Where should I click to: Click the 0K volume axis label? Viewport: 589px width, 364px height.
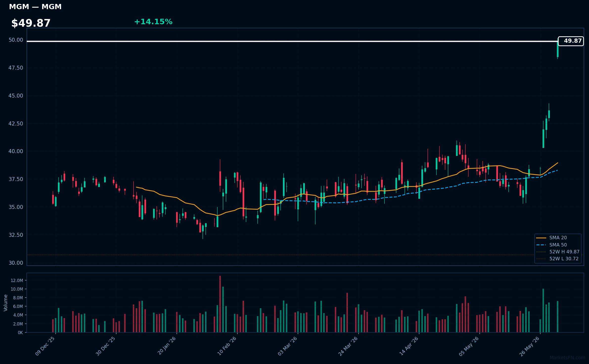(x=20, y=333)
